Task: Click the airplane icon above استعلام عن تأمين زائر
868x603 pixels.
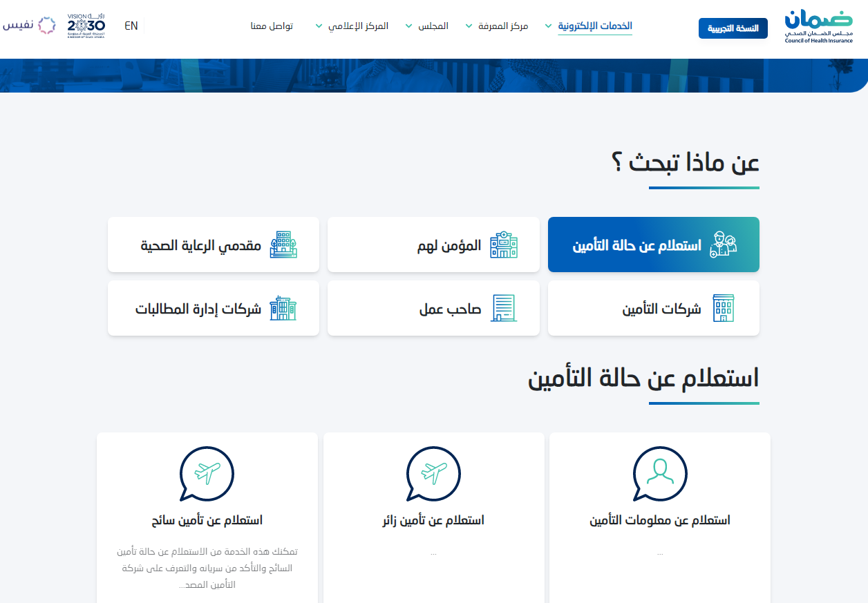Action: click(x=433, y=473)
